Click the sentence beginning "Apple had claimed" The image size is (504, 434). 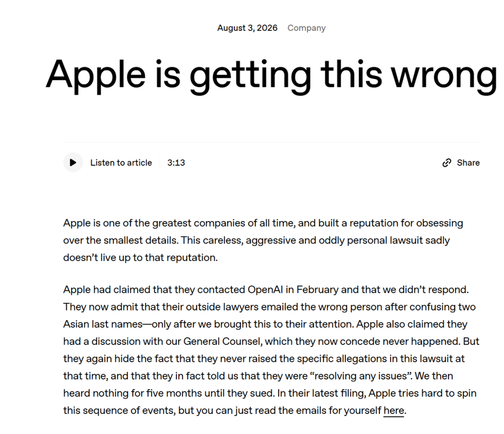[x=266, y=290]
